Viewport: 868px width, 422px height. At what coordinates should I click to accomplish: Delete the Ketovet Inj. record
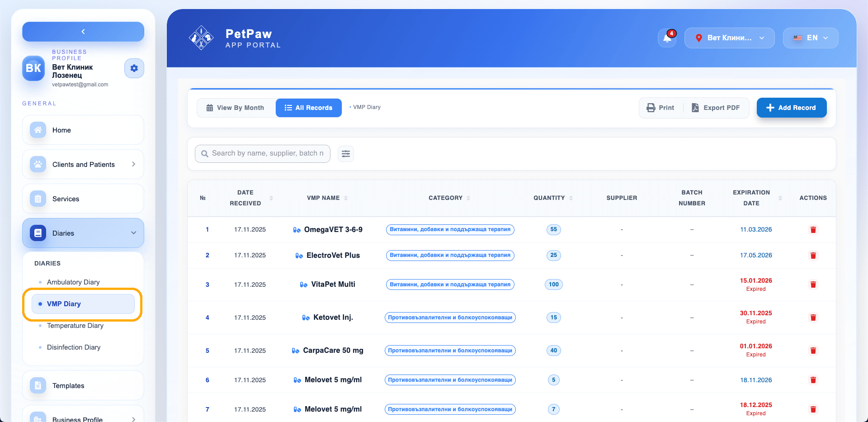click(x=813, y=318)
